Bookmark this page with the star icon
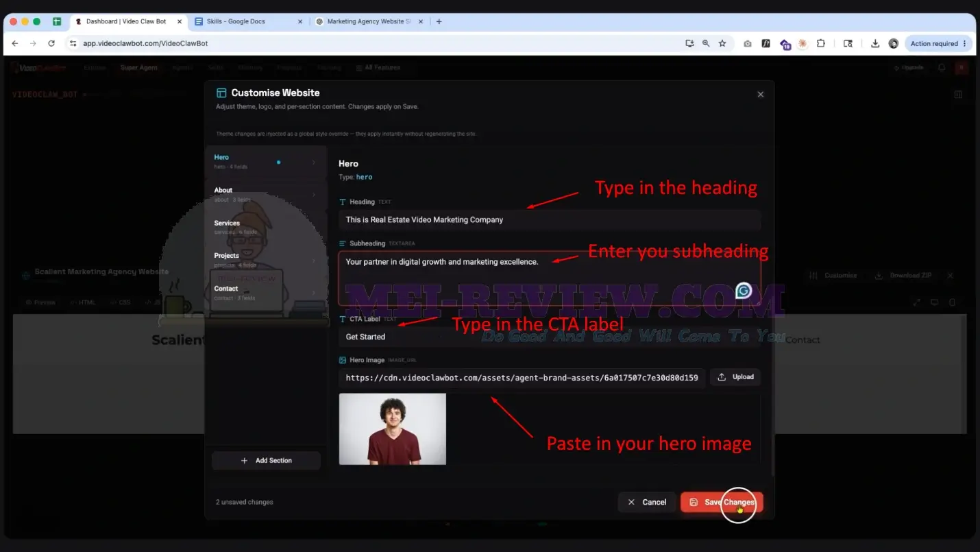 pyautogui.click(x=722, y=43)
